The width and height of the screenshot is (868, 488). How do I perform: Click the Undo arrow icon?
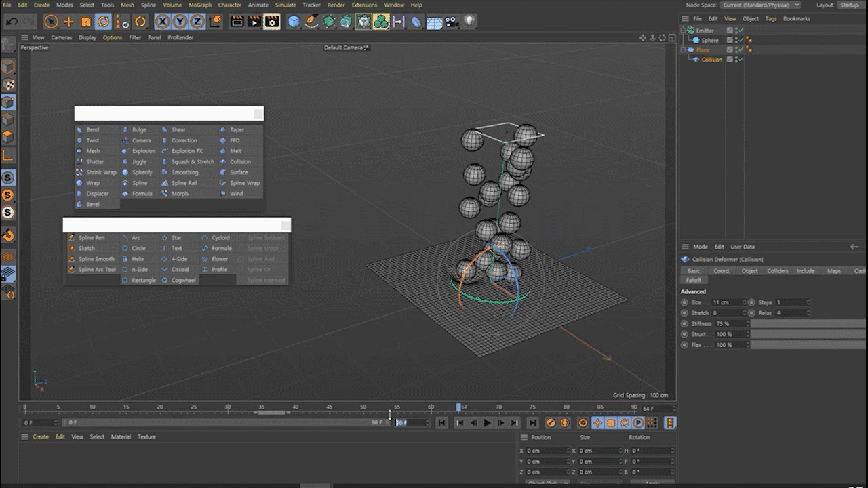12,22
